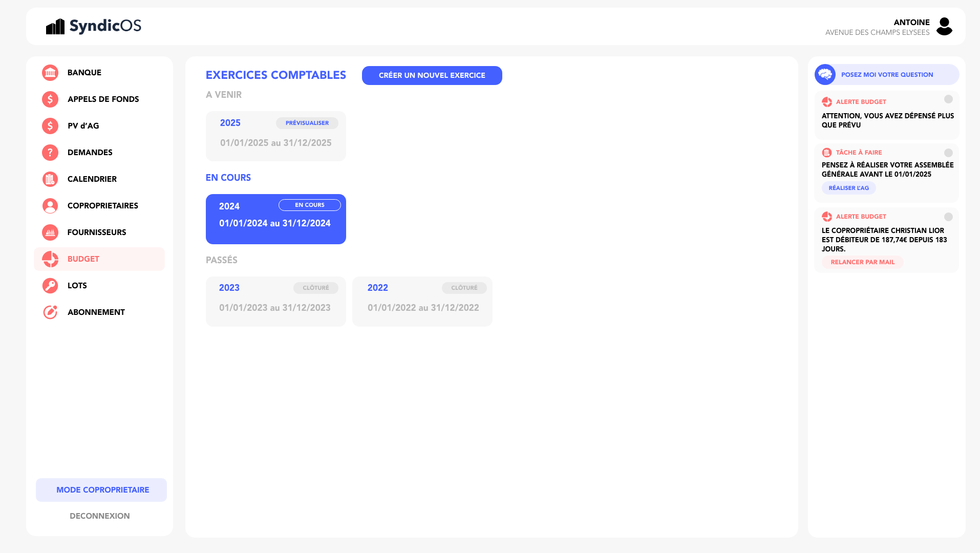Viewport: 980px width, 553px height.
Task: Toggle the Tâche à Faire notification dot
Action: coord(948,153)
